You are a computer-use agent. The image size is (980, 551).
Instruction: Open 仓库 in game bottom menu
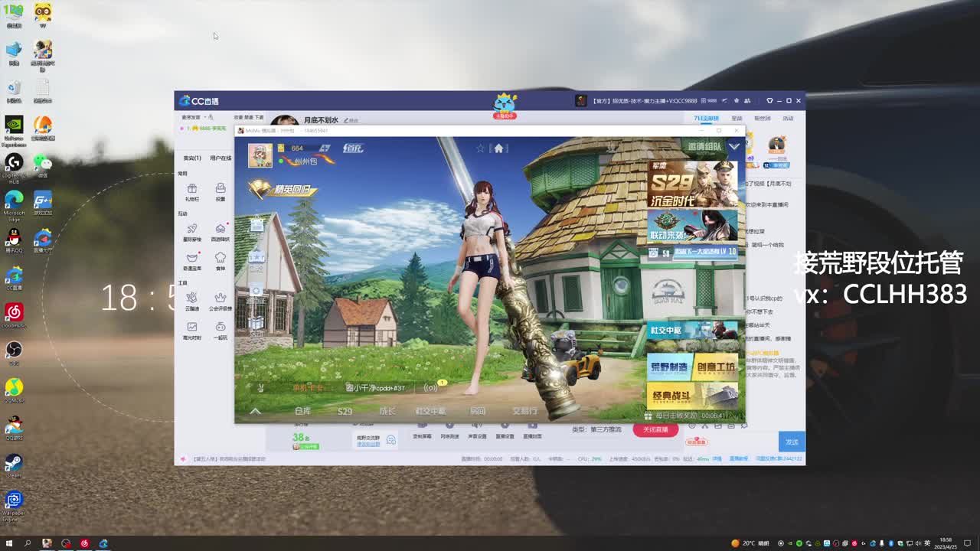point(303,411)
